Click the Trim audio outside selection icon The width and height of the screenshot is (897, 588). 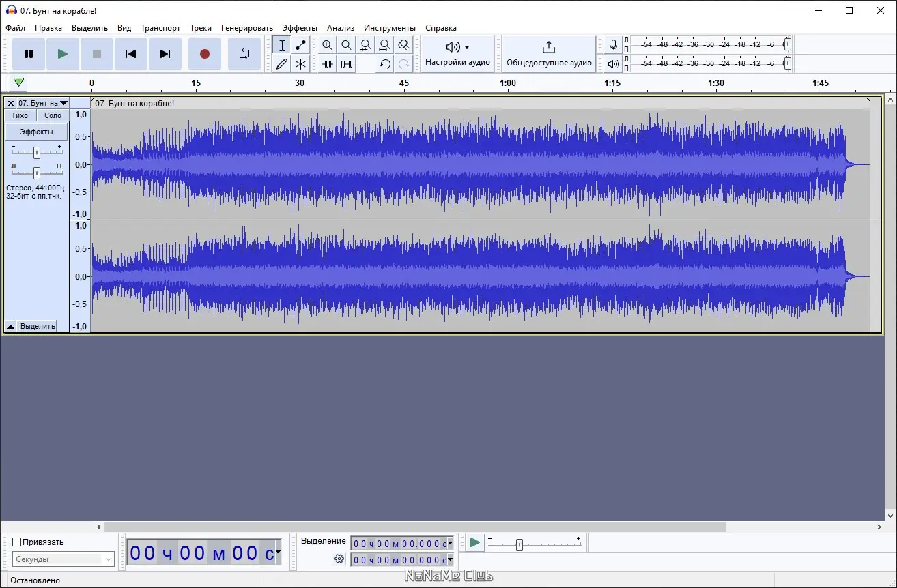[328, 64]
